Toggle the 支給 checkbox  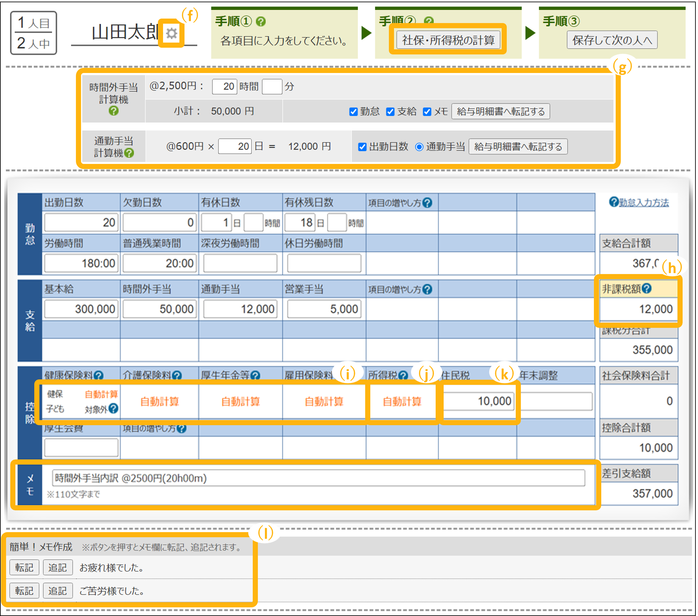pyautogui.click(x=390, y=112)
